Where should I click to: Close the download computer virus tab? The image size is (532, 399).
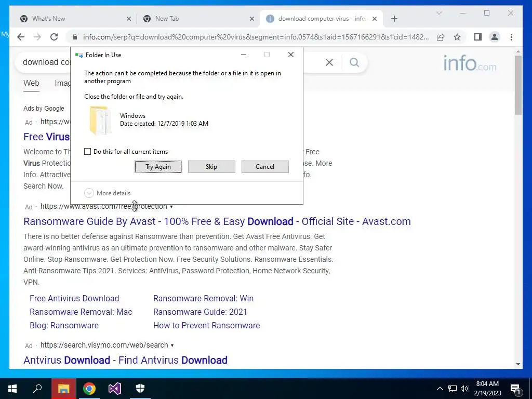[375, 19]
